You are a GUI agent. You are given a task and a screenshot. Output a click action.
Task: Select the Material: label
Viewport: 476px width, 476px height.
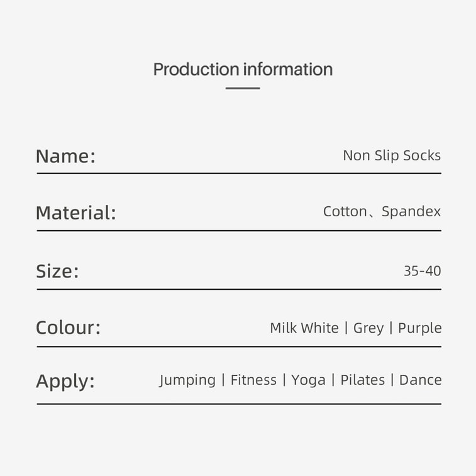click(x=75, y=213)
